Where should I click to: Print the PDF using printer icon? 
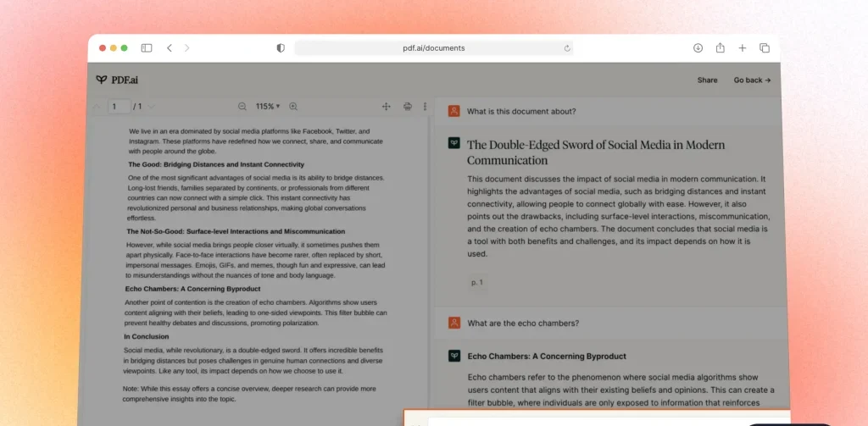tap(408, 107)
